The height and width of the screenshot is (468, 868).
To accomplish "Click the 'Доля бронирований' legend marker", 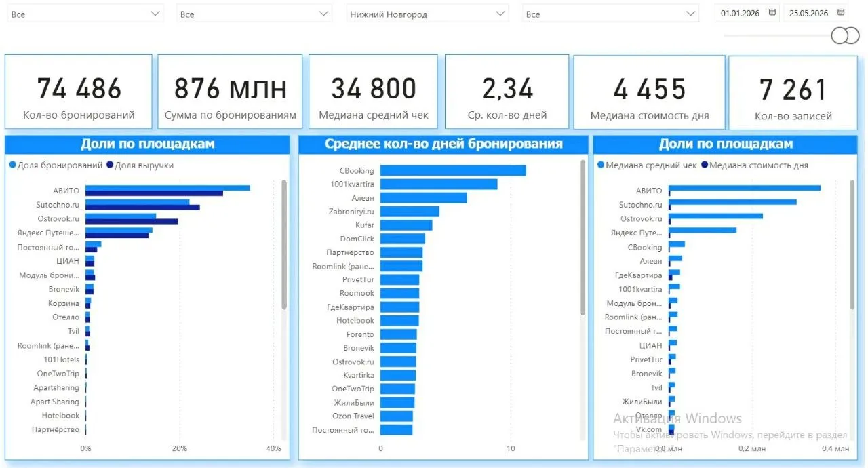I will (12, 165).
